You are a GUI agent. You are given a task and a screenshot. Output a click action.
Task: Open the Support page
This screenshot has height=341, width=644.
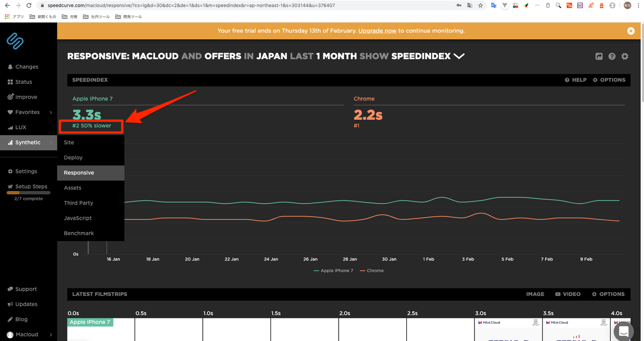[x=22, y=289]
